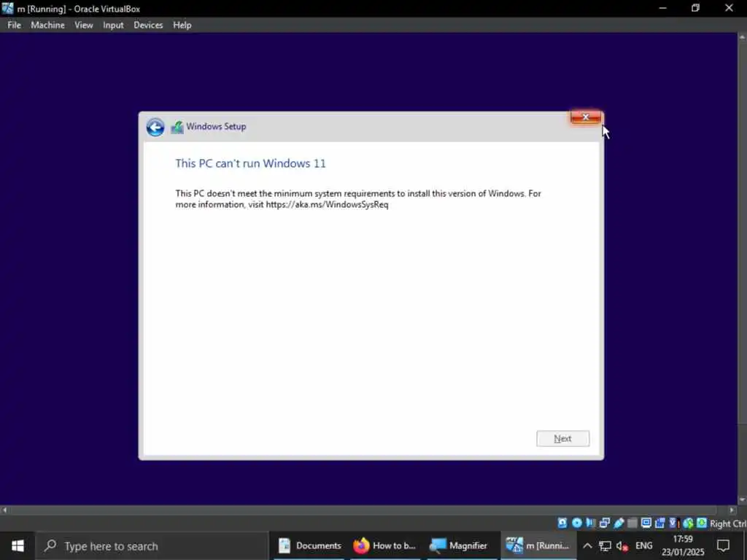Click the virtualization V status icon
The width and height of the screenshot is (747, 560).
click(x=673, y=523)
